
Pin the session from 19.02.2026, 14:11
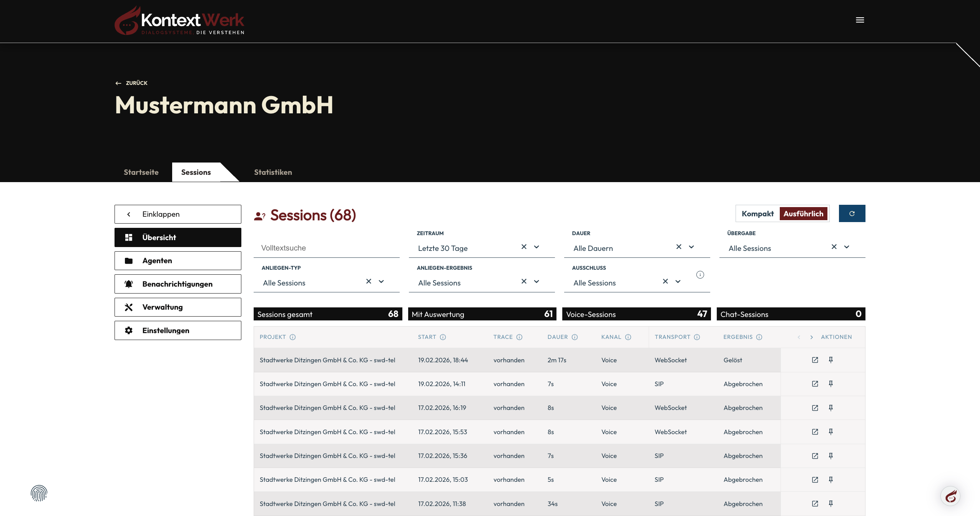click(x=831, y=383)
